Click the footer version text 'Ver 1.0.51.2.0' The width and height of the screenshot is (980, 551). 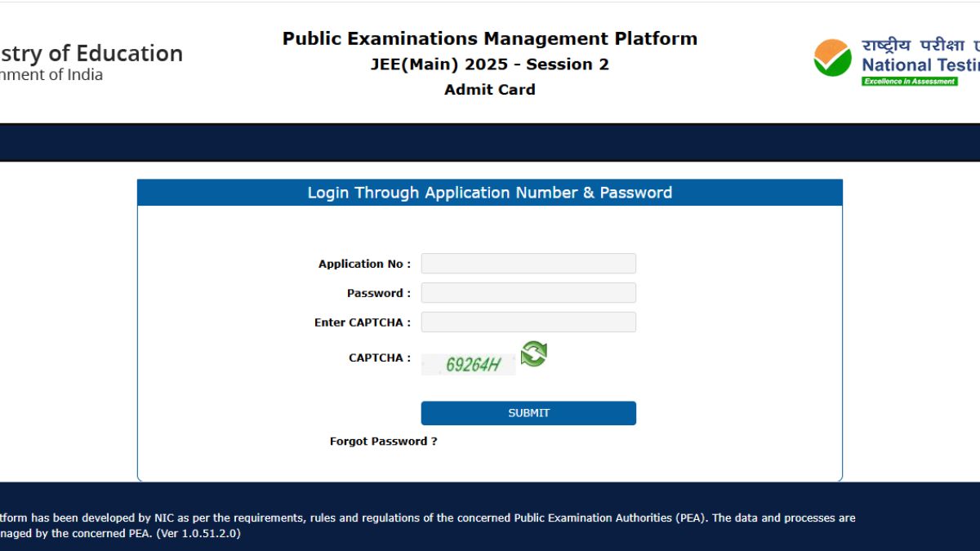[x=198, y=534]
